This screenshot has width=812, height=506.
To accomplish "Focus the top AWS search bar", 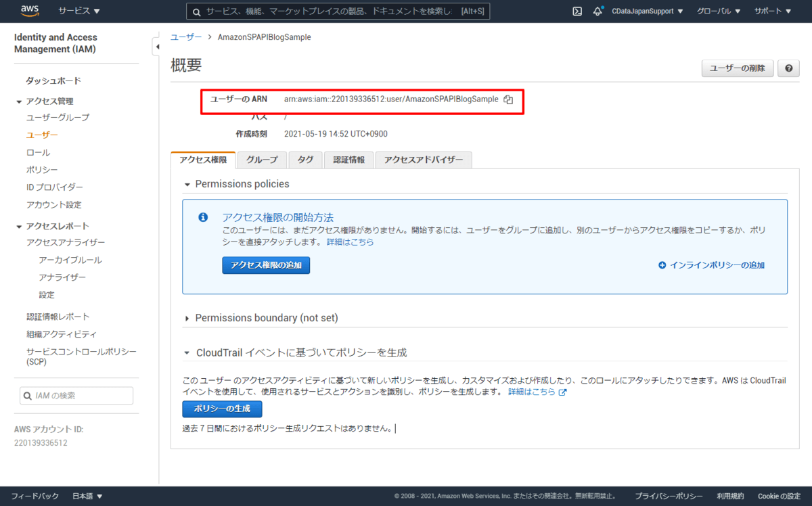I will tap(338, 11).
